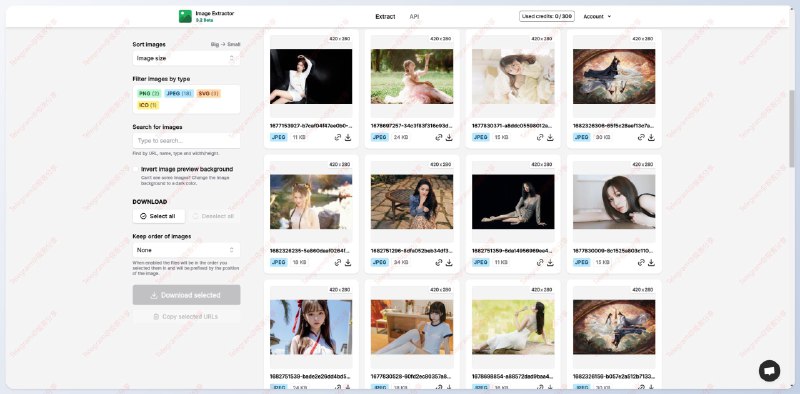This screenshot has height=394, width=800.
Task: Copy link of image 1678697257
Action: 439,137
